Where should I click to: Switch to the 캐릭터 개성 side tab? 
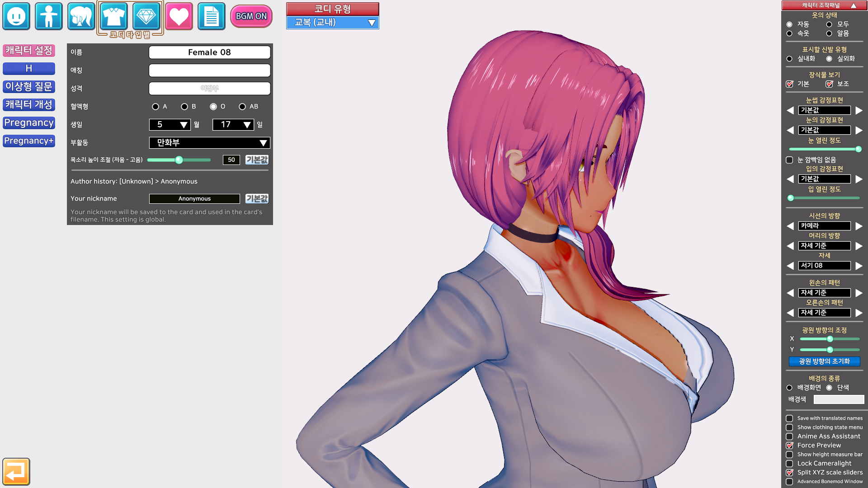tap(29, 105)
